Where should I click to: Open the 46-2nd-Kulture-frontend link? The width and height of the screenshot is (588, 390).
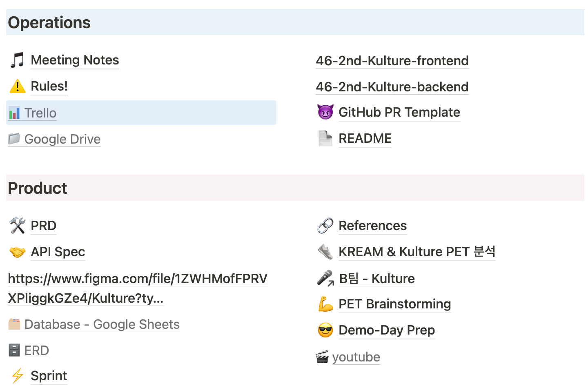tap(392, 61)
